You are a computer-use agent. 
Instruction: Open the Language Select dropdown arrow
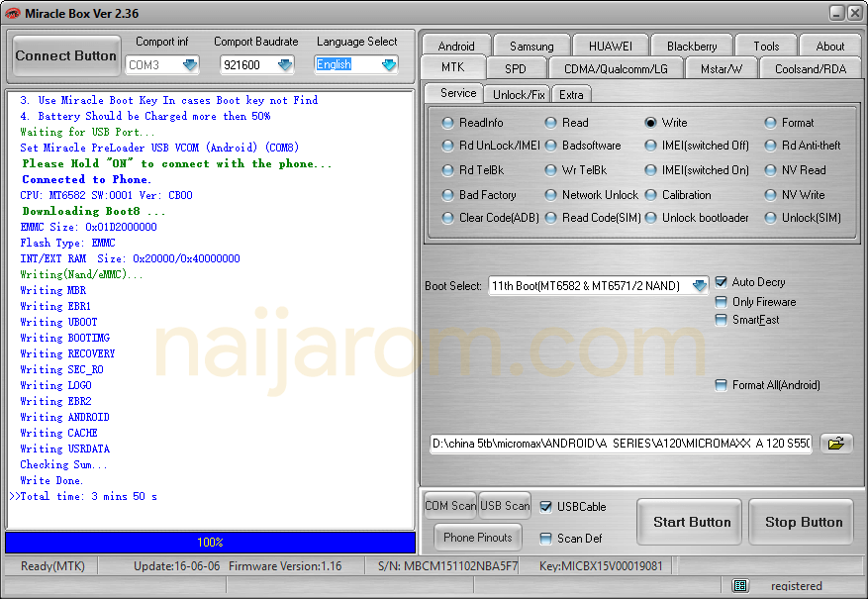point(389,64)
